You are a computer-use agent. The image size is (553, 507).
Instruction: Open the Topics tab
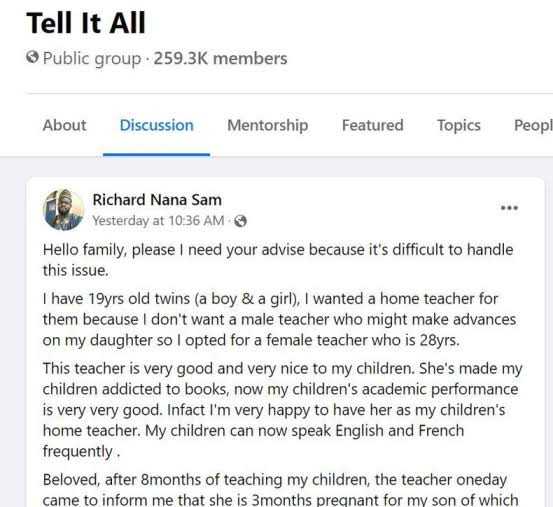click(x=459, y=125)
